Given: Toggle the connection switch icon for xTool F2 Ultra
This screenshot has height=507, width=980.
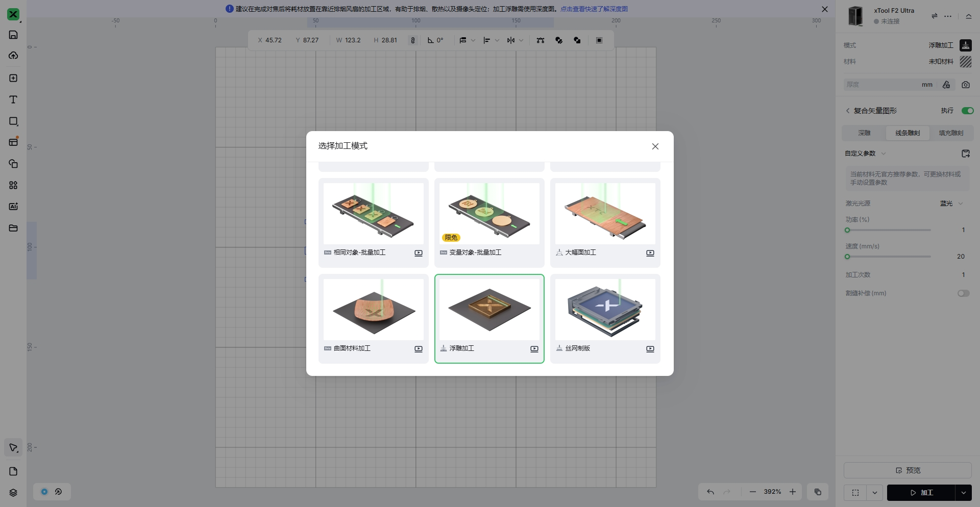Looking at the screenshot, I should (x=934, y=16).
